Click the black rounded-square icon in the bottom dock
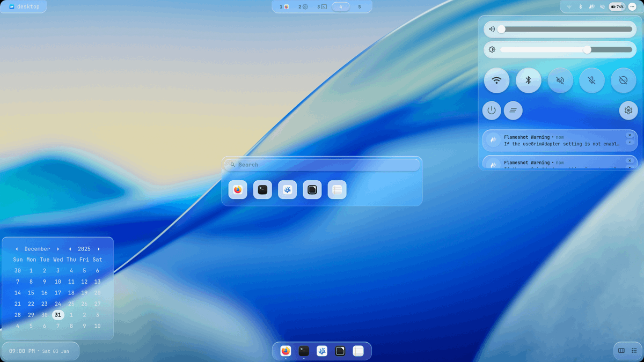This screenshot has height=362, width=644. tap(340, 351)
